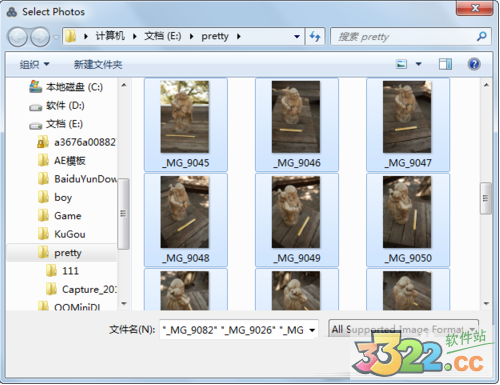This screenshot has width=500, height=385.
Task: Open the address bar history dropdown arrow
Action: click(297, 36)
